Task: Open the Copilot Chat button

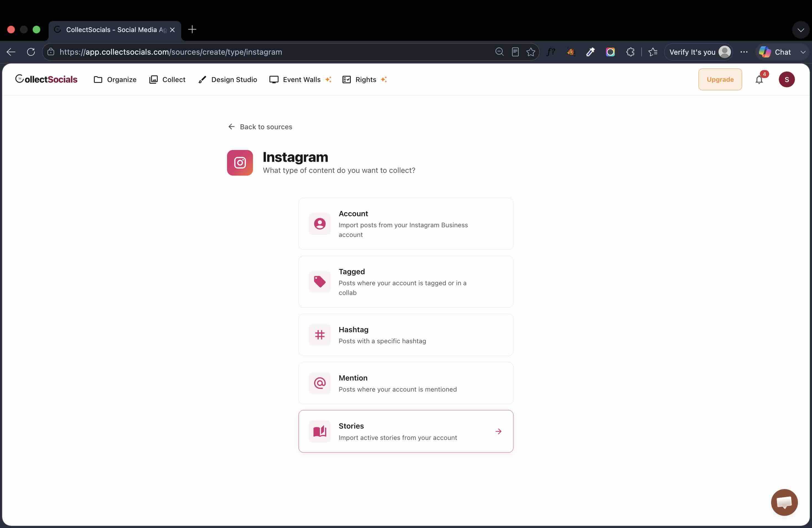Action: click(775, 52)
